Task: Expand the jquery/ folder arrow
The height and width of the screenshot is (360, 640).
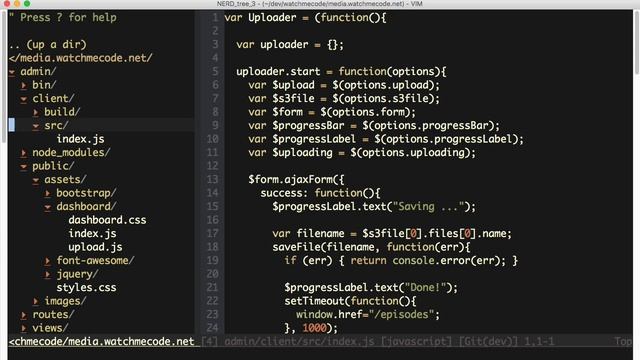Action: tap(48, 274)
